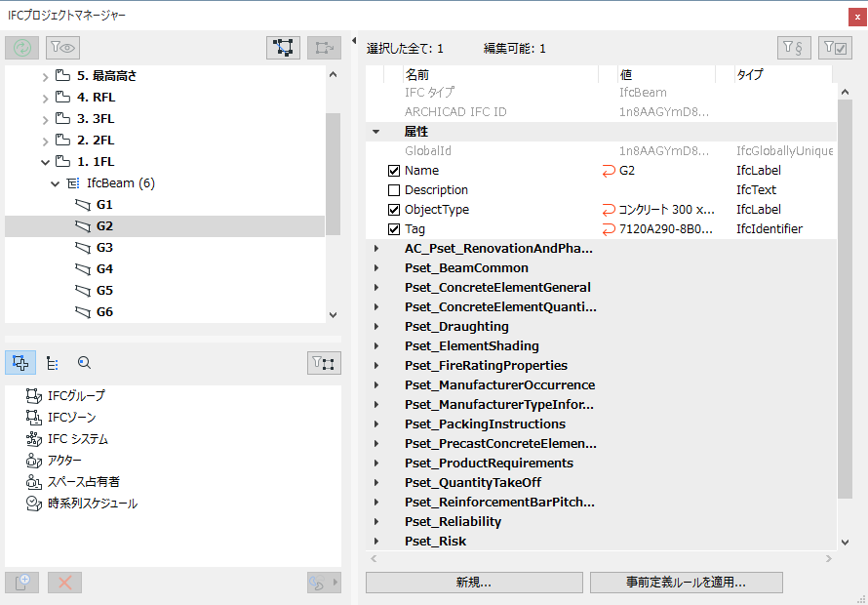Viewport: 868px width, 605px height.
Task: Click the スペース占有者 icon
Action: [34, 482]
